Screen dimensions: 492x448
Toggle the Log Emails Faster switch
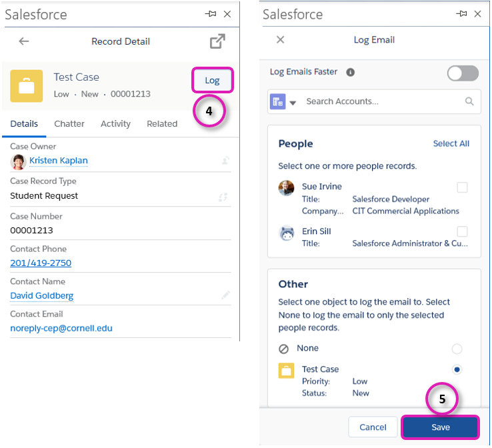click(463, 73)
